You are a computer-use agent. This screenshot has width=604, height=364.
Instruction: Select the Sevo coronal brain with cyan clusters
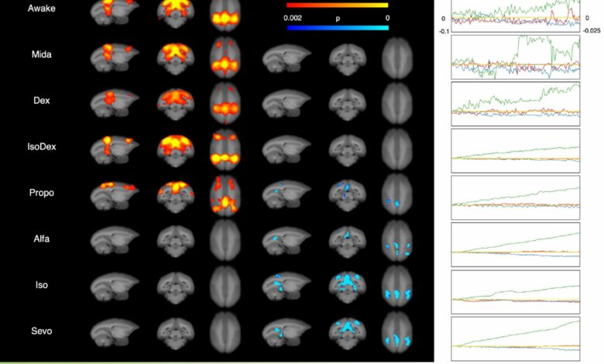[348, 335]
